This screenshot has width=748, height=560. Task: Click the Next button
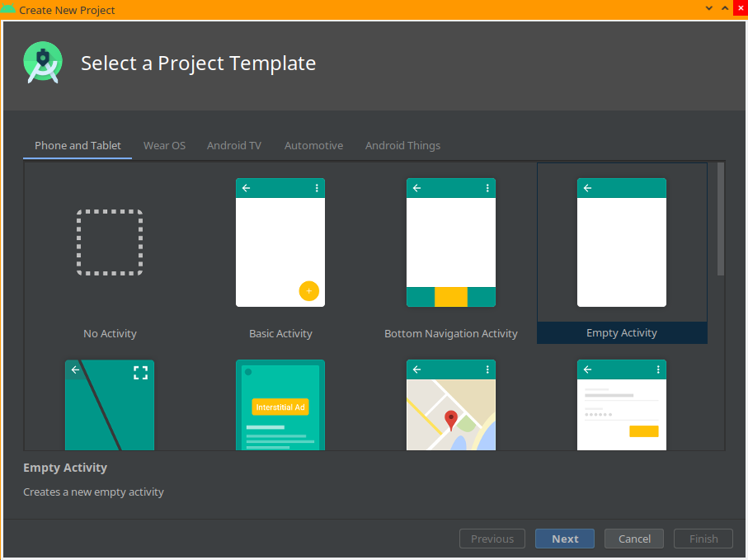pyautogui.click(x=565, y=539)
